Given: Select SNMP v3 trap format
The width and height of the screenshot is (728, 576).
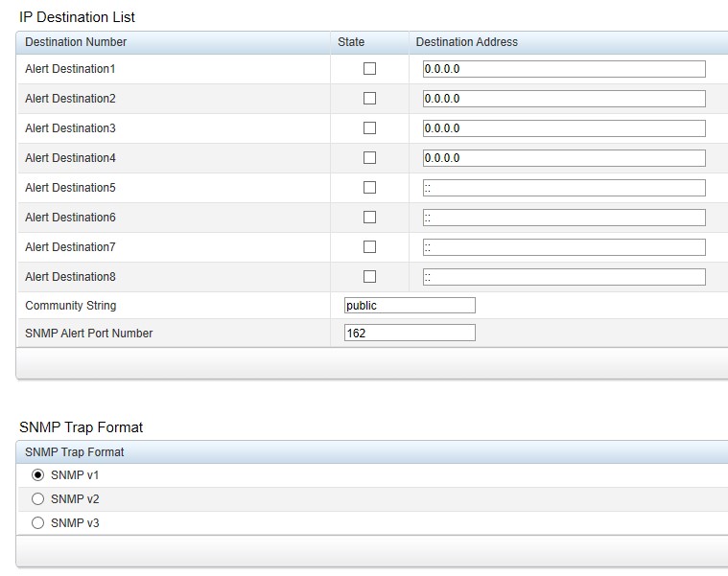Looking at the screenshot, I should pyautogui.click(x=37, y=523).
